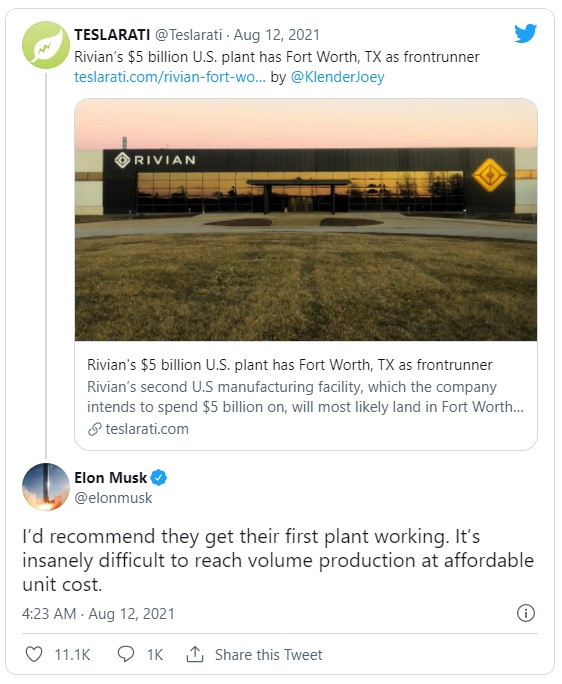
Task: Click the blue verified badge
Action: click(x=158, y=478)
